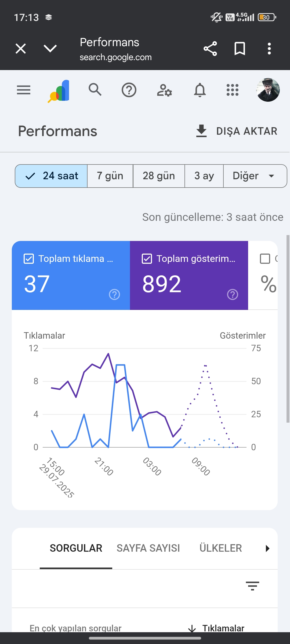
Task: Bookmark this page with bookmark icon
Action: [x=240, y=49]
